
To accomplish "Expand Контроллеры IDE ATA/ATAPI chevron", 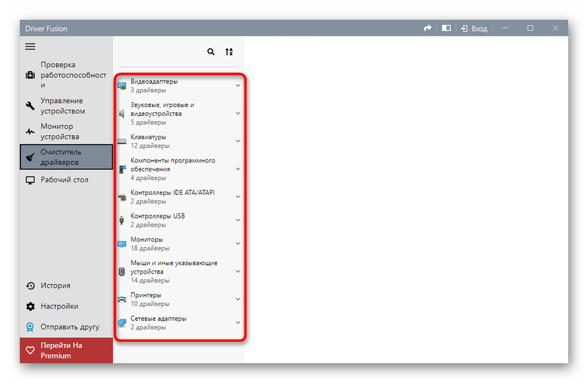I will [x=238, y=196].
